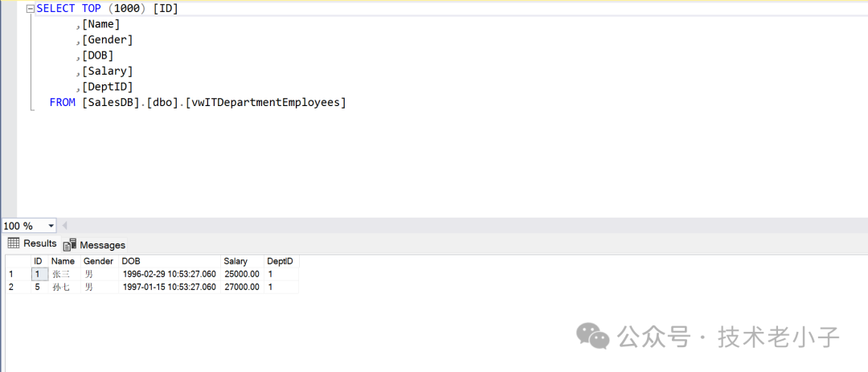Select the row 1 header in results
Screen dimensions: 868x372
[18, 274]
